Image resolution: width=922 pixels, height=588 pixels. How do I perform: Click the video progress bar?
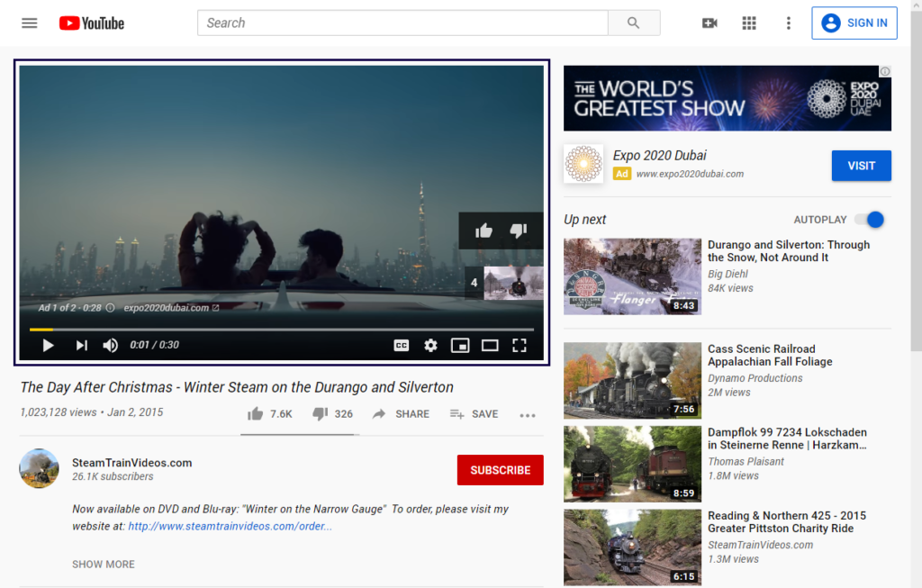point(282,330)
